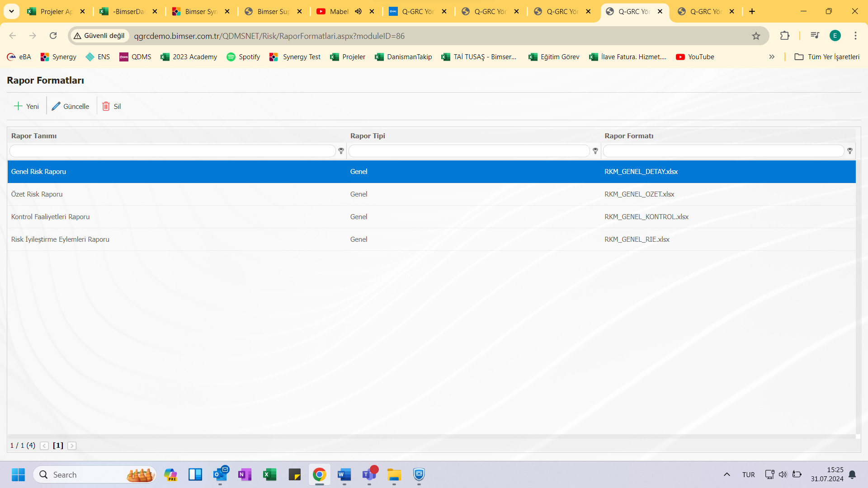Image resolution: width=868 pixels, height=488 pixels.
Task: Expand Rapor Tanımı filter dropdown
Action: tap(341, 151)
